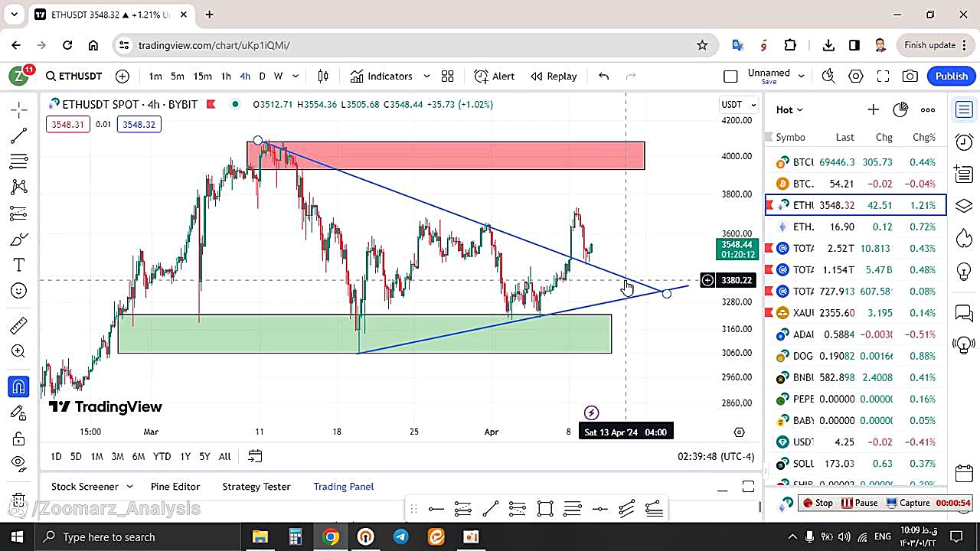Toggle hide all drawings eye icon

point(19,462)
